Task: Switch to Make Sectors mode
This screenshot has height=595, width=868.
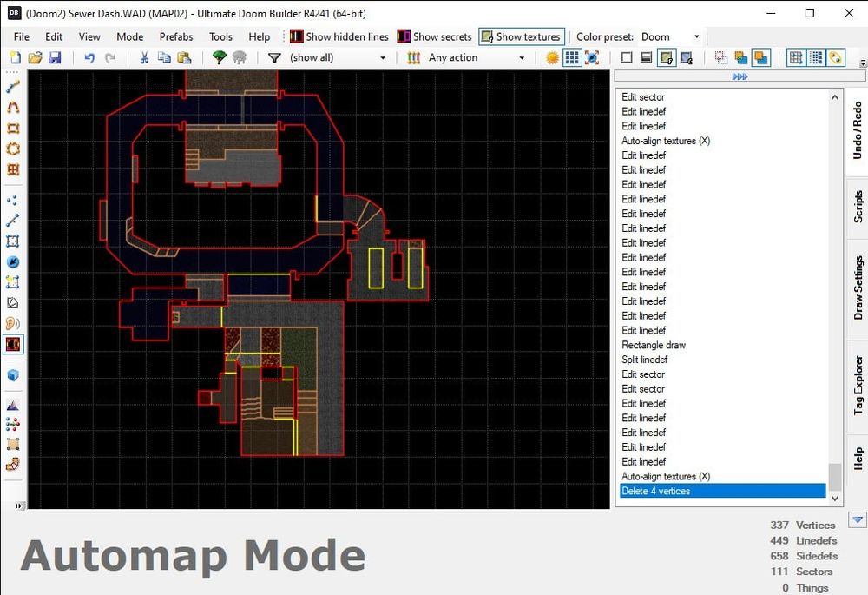Action: pyautogui.click(x=13, y=282)
